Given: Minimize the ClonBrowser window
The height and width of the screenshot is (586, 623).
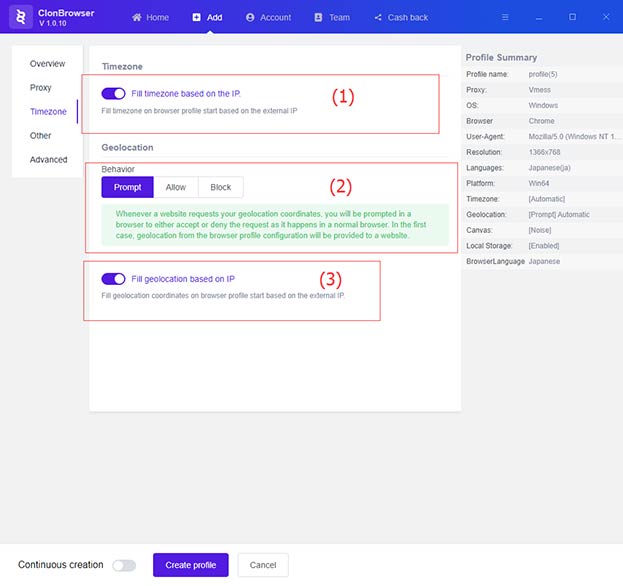Looking at the screenshot, I should point(539,18).
